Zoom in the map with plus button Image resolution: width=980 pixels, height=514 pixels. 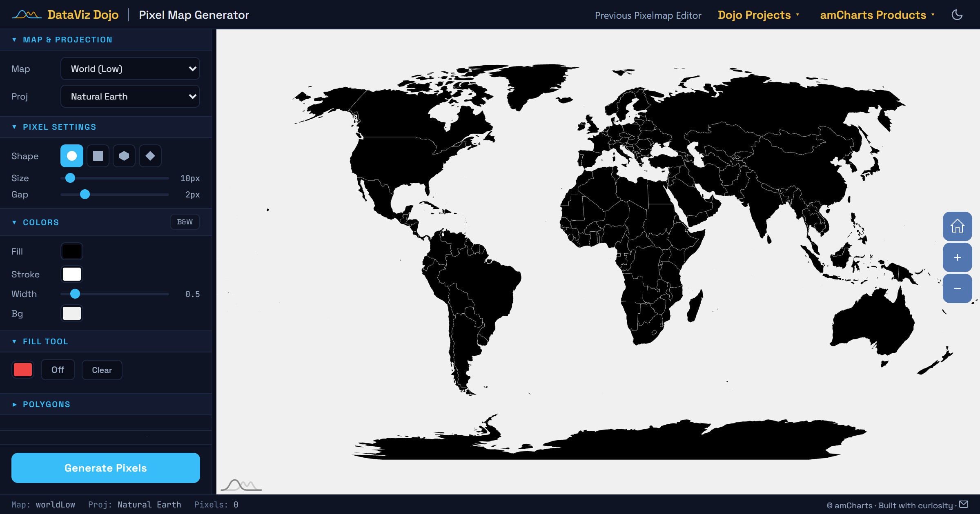957,257
